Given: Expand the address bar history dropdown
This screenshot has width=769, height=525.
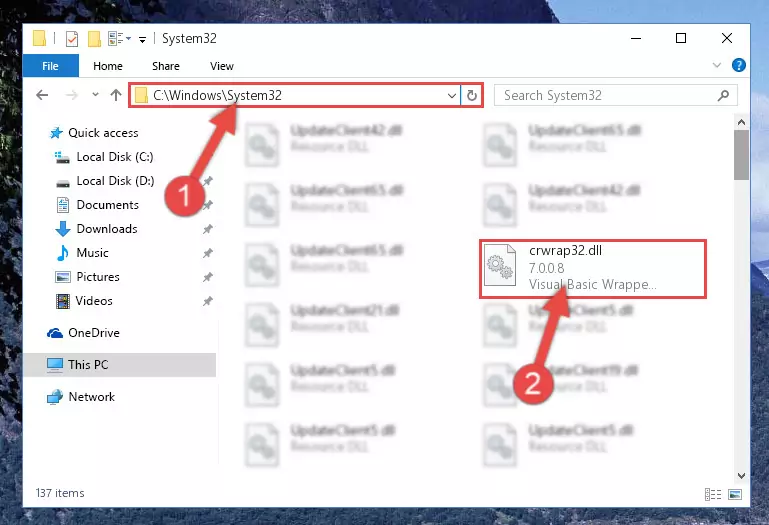Looking at the screenshot, I should pyautogui.click(x=452, y=96).
